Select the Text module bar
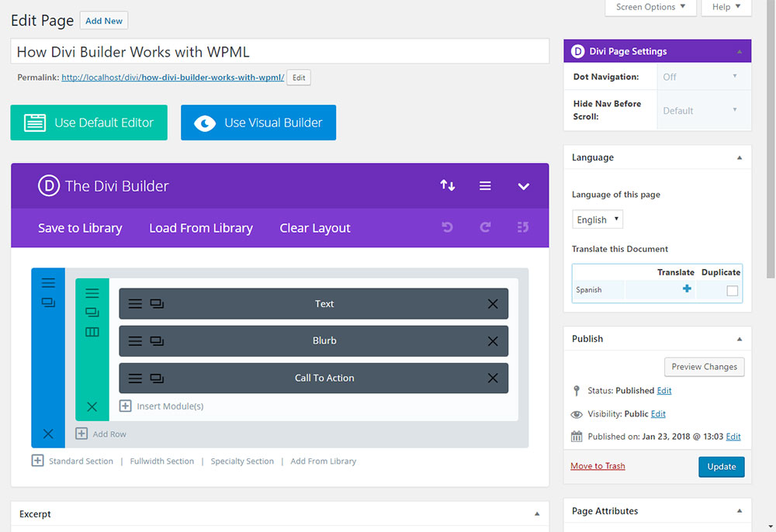The height and width of the screenshot is (532, 776). pos(314,303)
